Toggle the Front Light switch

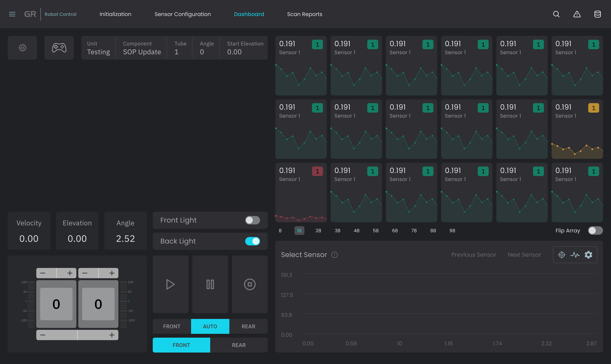(x=252, y=220)
